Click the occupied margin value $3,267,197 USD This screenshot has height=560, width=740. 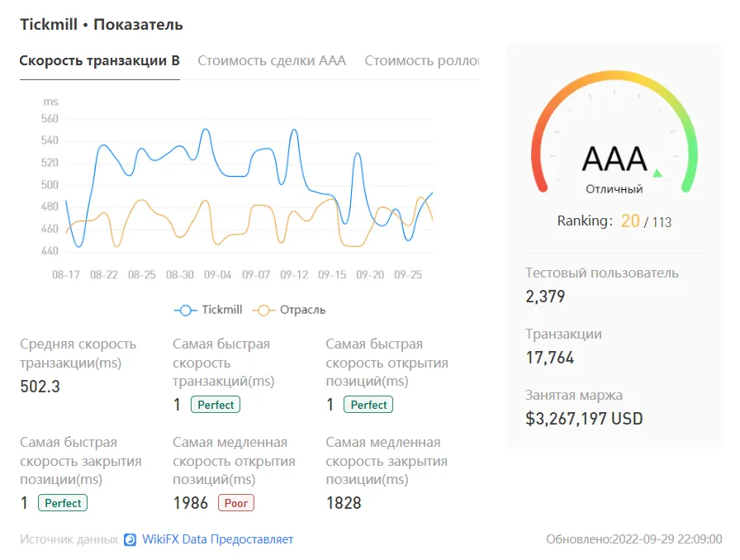point(584,419)
